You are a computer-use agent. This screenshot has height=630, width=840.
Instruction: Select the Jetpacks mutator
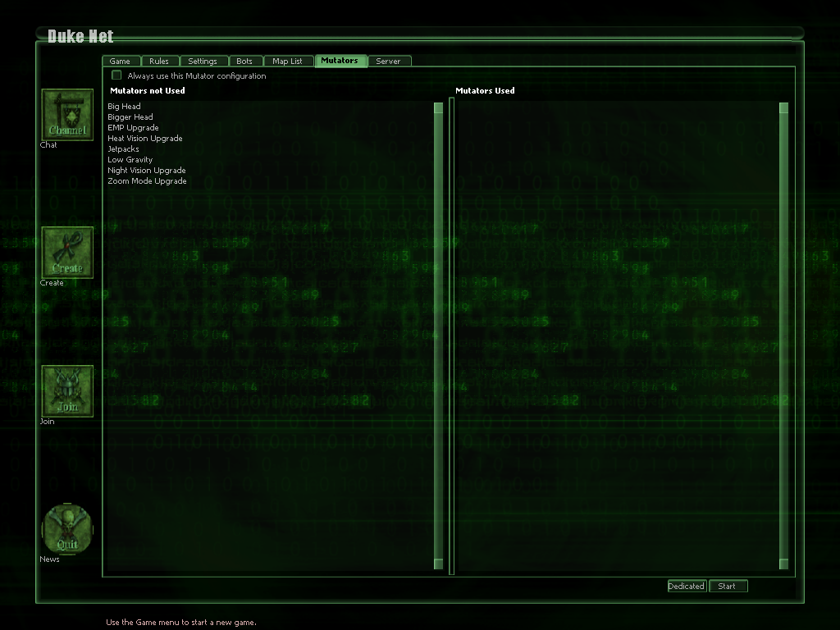click(x=123, y=149)
